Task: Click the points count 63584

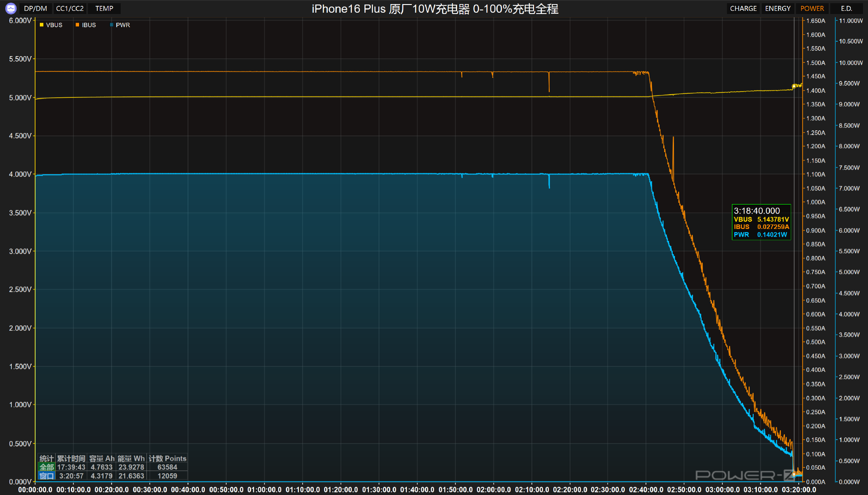Action: click(167, 467)
